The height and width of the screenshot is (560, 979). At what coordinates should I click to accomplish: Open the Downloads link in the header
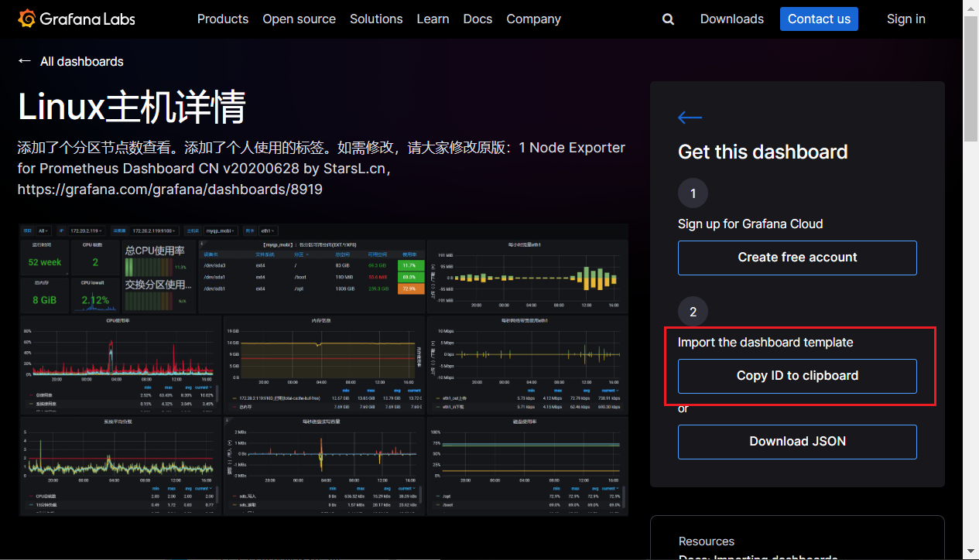[731, 19]
